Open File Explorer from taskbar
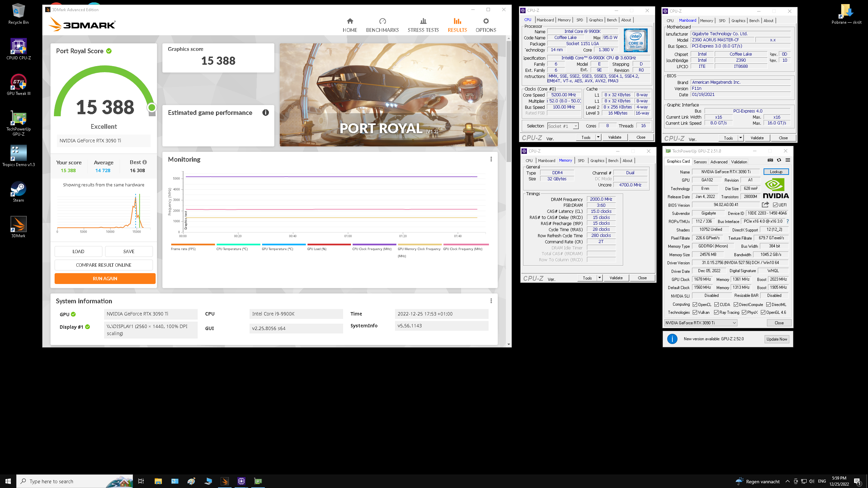This screenshot has height=488, width=868. (x=158, y=481)
